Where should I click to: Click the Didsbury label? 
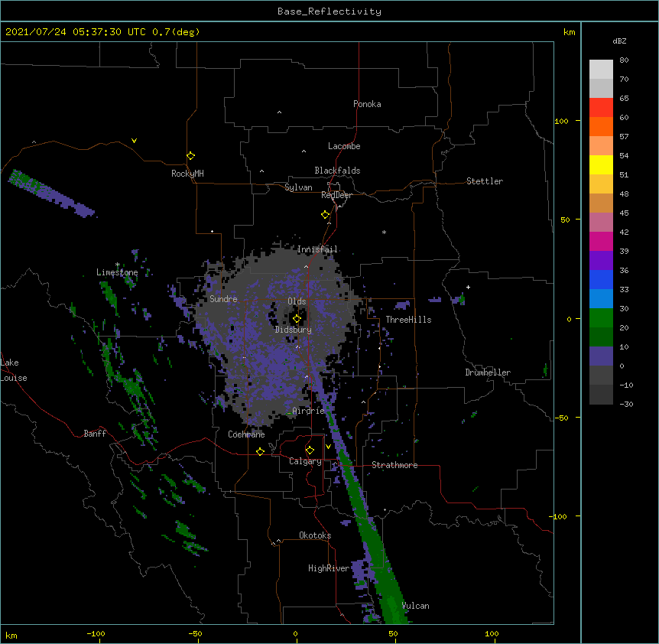[294, 330]
